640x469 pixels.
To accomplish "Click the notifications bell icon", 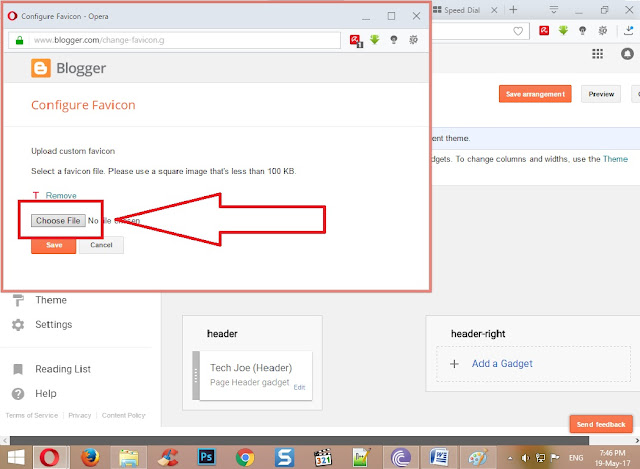I will pos(627,53).
